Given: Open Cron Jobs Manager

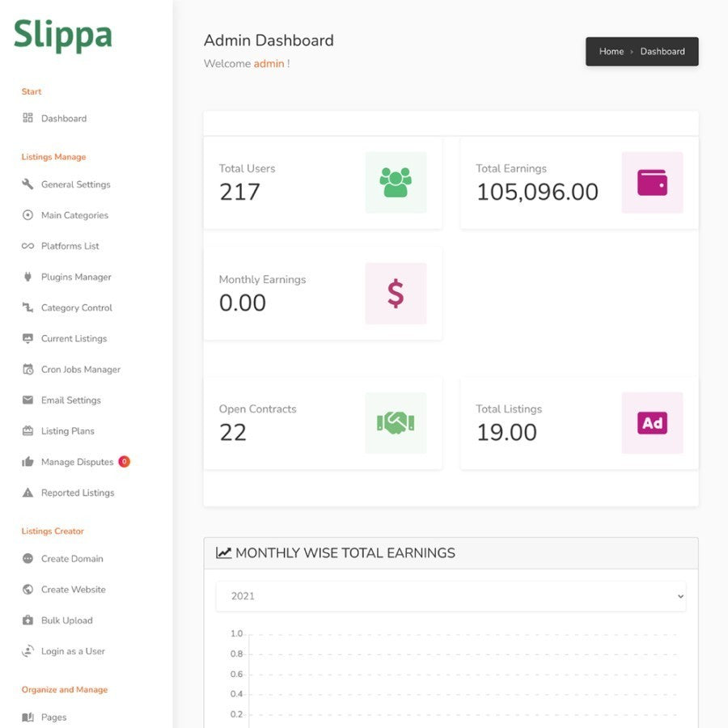Looking at the screenshot, I should pos(81,370).
